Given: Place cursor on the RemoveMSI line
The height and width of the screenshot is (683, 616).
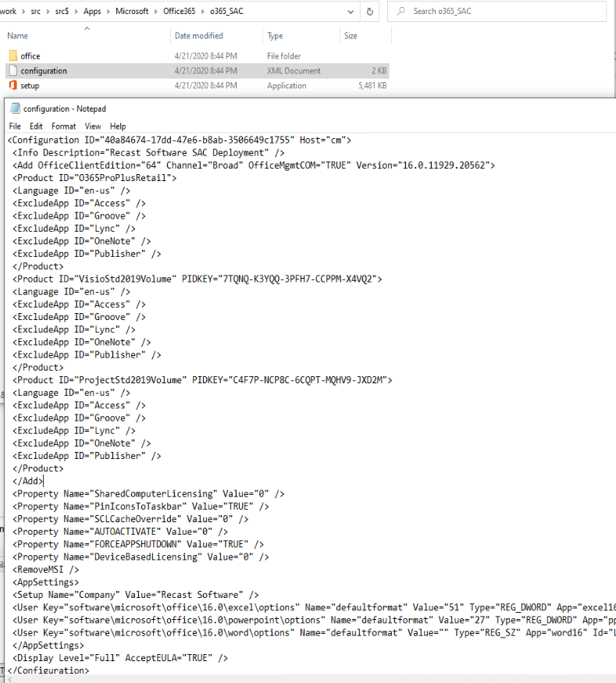Looking at the screenshot, I should coord(47,570).
